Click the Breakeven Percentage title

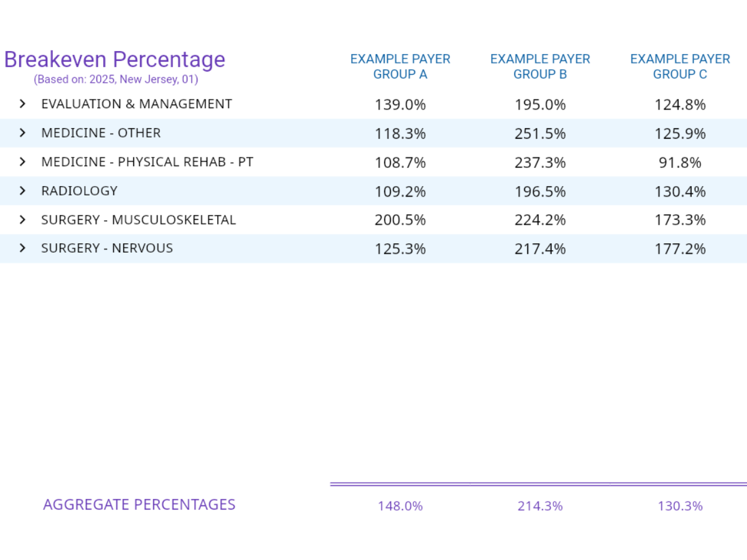point(115,60)
